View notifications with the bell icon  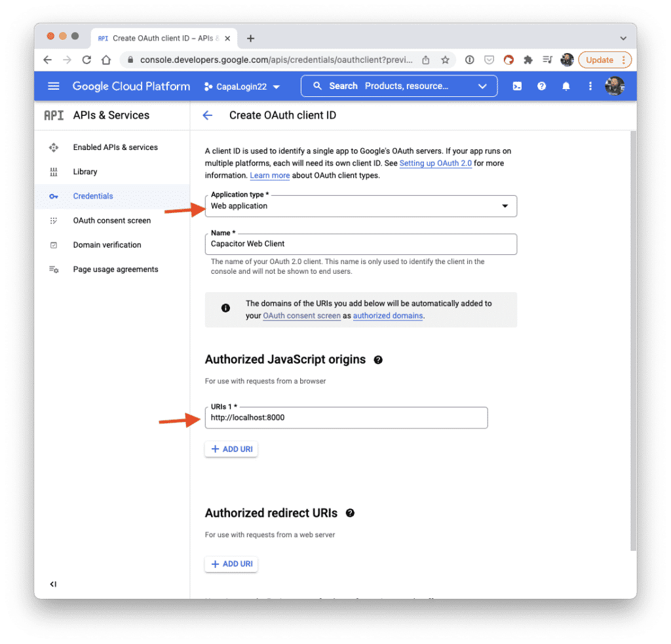(566, 86)
